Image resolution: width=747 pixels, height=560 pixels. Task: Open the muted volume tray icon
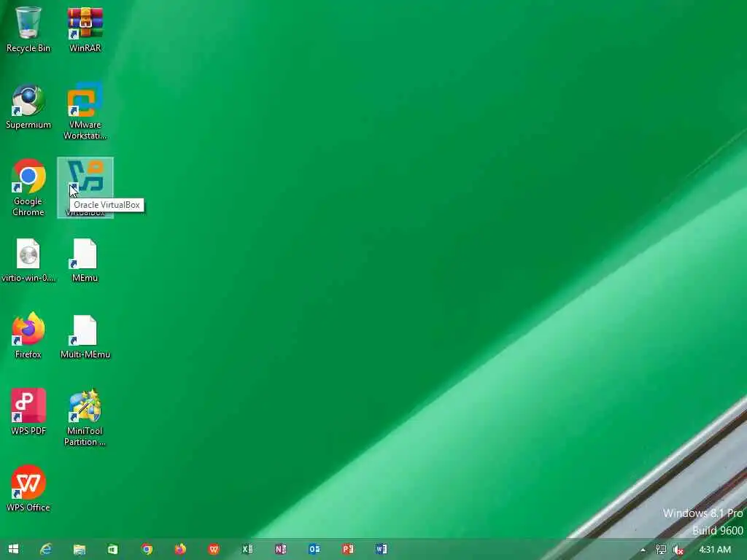[678, 550]
